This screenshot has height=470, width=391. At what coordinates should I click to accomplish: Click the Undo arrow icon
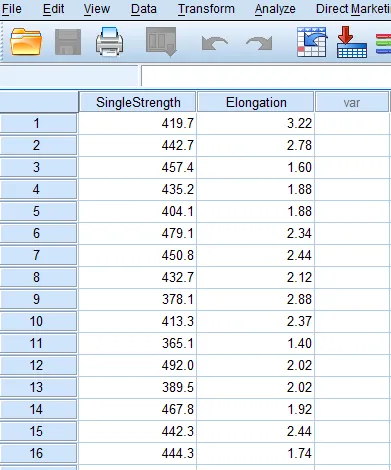[215, 43]
